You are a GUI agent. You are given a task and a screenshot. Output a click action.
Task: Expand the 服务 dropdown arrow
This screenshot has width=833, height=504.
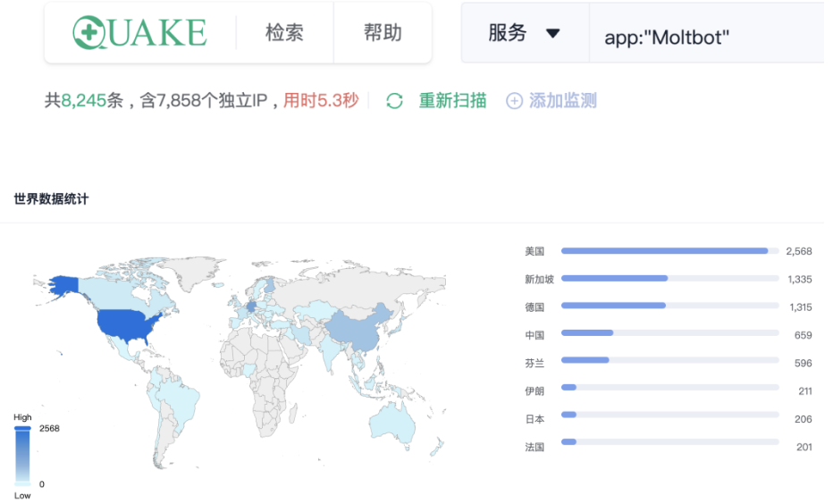click(553, 34)
